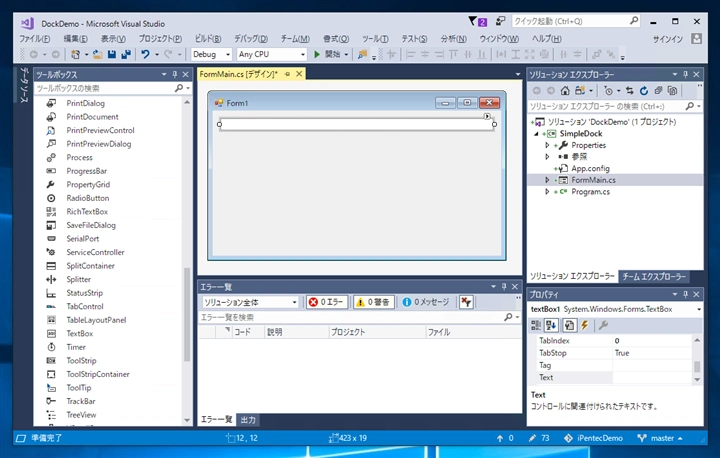Open the textBox1 object selector dropdown

point(698,309)
